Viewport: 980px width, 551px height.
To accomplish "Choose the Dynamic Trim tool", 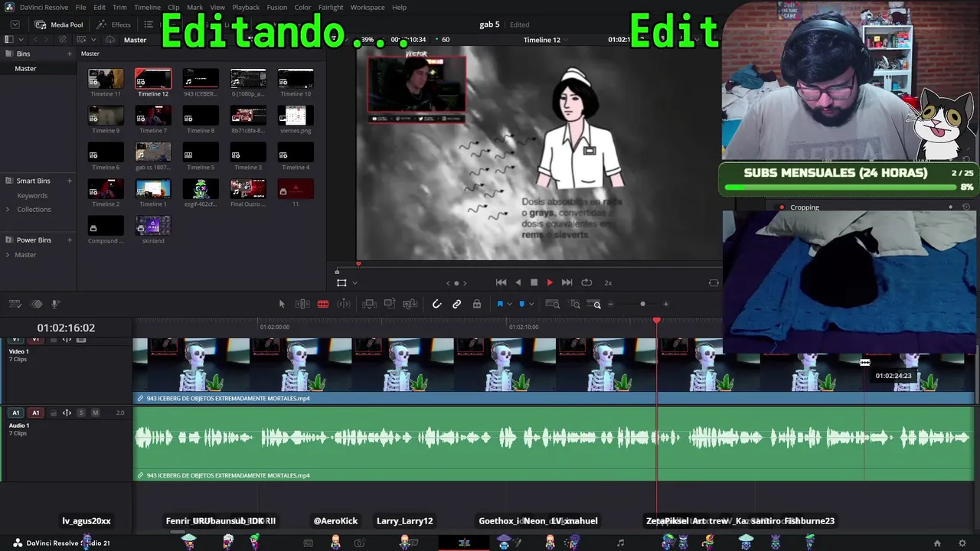I will [x=344, y=305].
